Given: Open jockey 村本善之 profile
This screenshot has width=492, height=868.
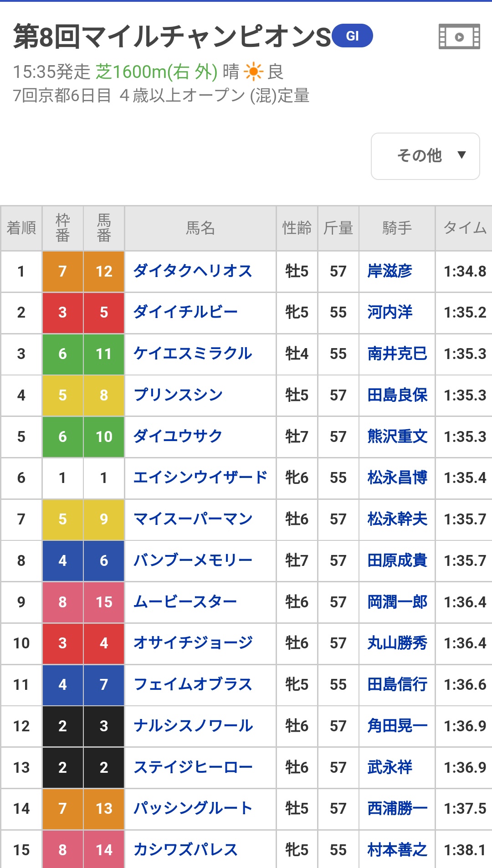Looking at the screenshot, I should click(x=397, y=850).
